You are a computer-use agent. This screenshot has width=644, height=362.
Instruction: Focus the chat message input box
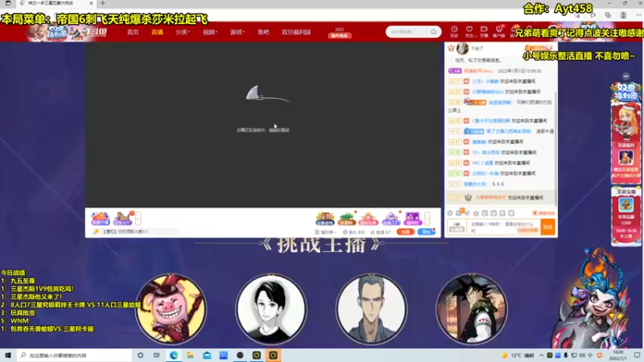pyautogui.click(x=505, y=227)
